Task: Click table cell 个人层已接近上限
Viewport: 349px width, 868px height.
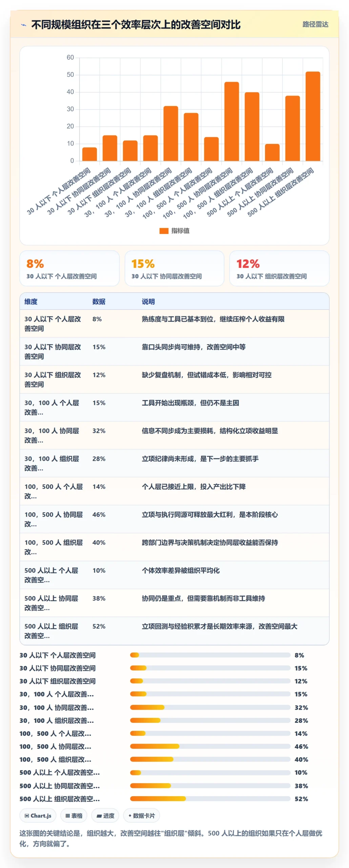Action: (193, 487)
